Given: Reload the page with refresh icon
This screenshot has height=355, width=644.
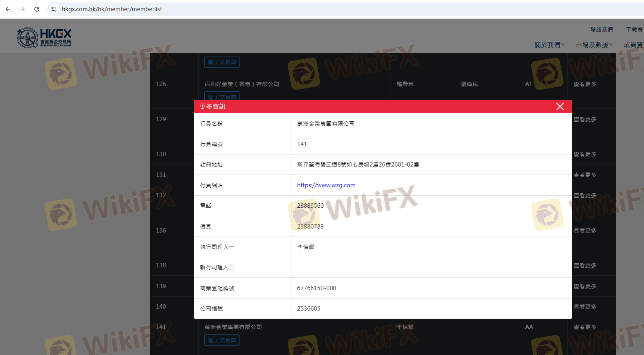Looking at the screenshot, I should (x=37, y=9).
